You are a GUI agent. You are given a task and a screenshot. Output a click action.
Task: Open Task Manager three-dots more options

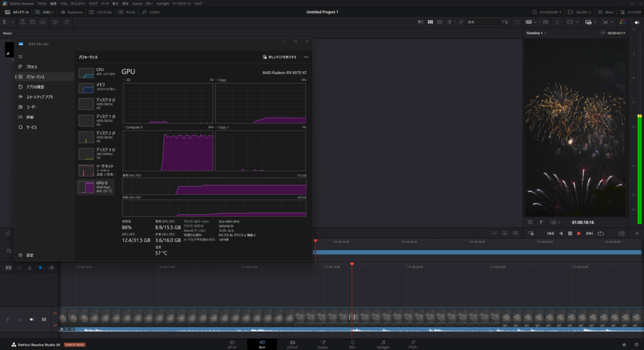(x=306, y=57)
